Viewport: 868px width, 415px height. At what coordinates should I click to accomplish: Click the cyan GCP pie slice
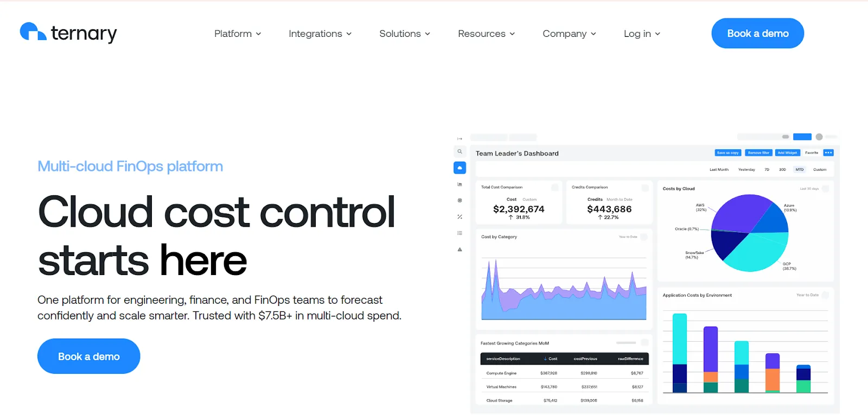[x=759, y=251]
